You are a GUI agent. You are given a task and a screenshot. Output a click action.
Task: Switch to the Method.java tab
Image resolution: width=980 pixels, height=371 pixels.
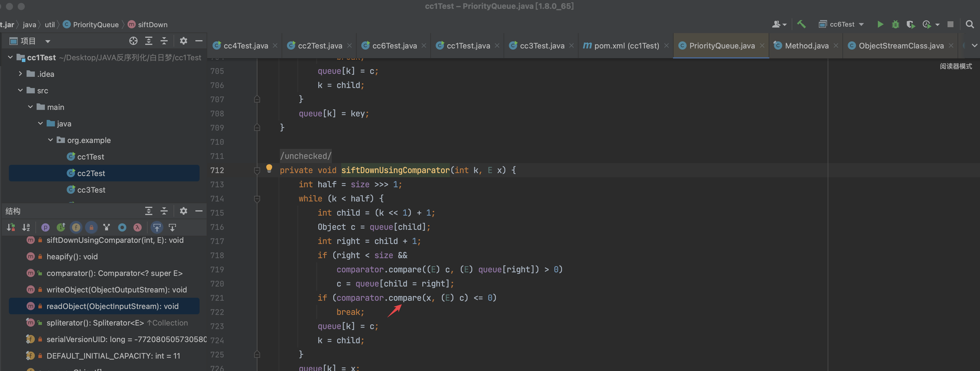click(806, 46)
